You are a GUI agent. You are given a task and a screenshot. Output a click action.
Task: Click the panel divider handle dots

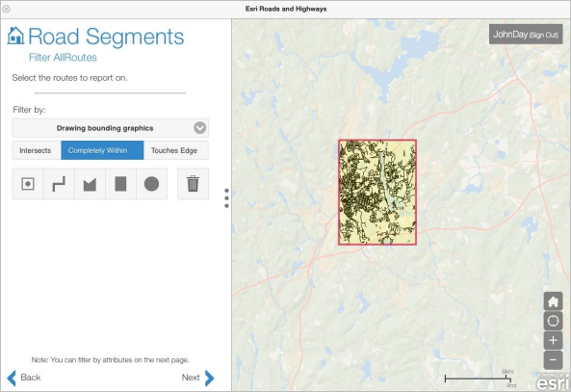[x=226, y=198]
